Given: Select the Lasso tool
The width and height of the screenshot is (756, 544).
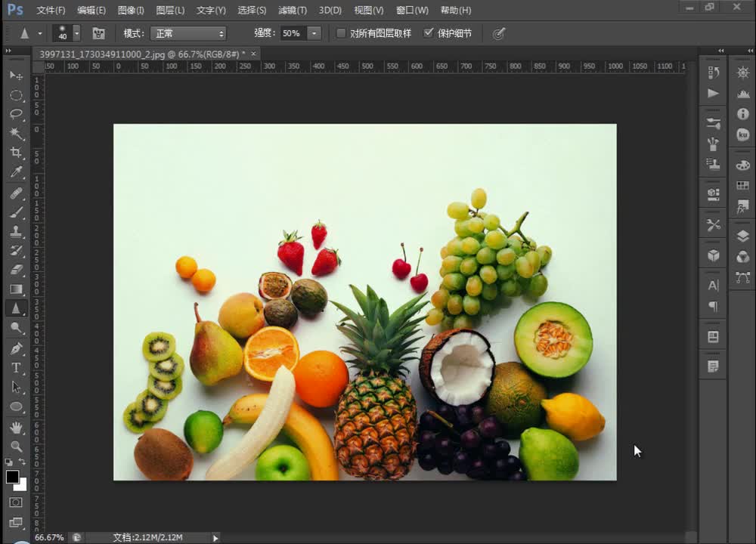Looking at the screenshot, I should point(16,114).
